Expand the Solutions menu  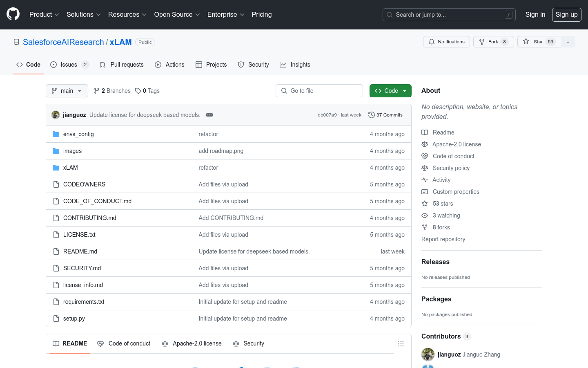tap(84, 14)
